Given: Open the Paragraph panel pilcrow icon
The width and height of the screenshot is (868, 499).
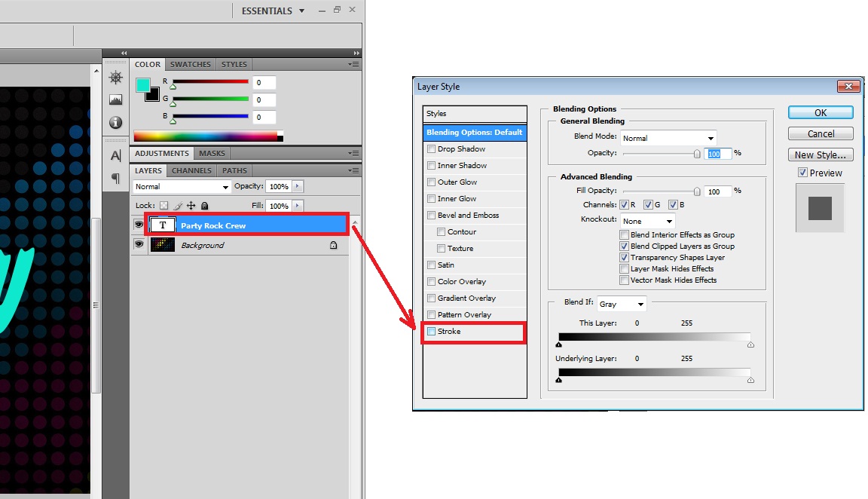Looking at the screenshot, I should point(116,179).
